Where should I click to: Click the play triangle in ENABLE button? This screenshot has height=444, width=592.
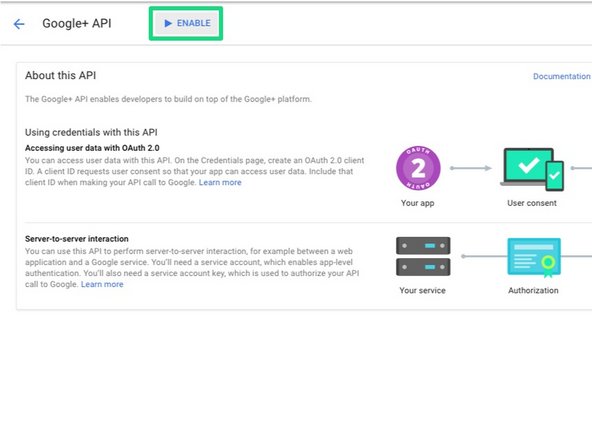pos(168,23)
